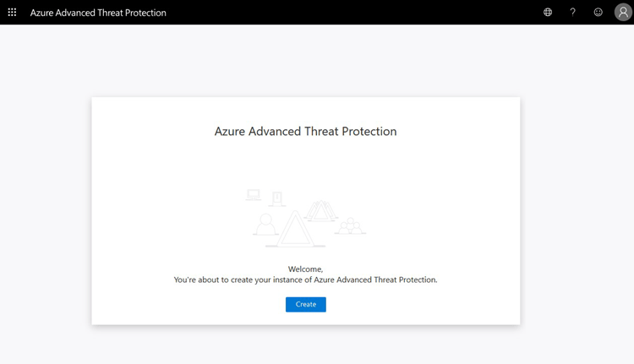Click the Welcome text line
The image size is (634, 364).
coord(305,269)
